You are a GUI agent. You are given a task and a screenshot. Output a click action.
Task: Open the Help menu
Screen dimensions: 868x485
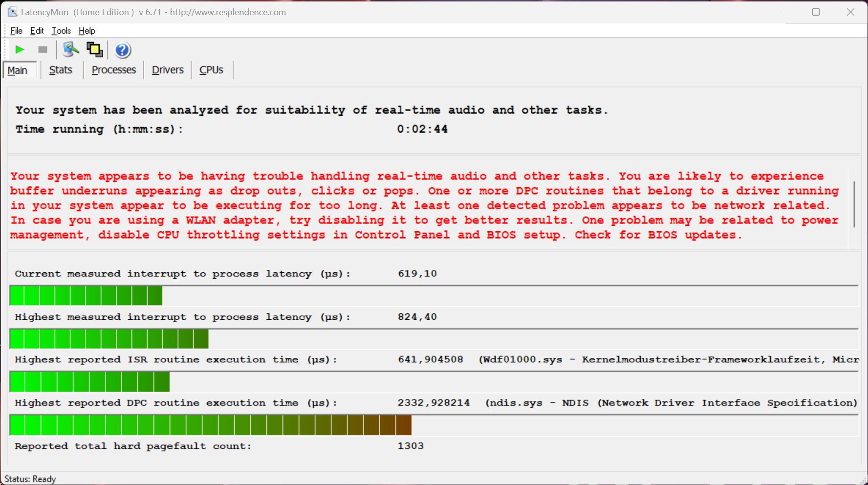tap(87, 31)
